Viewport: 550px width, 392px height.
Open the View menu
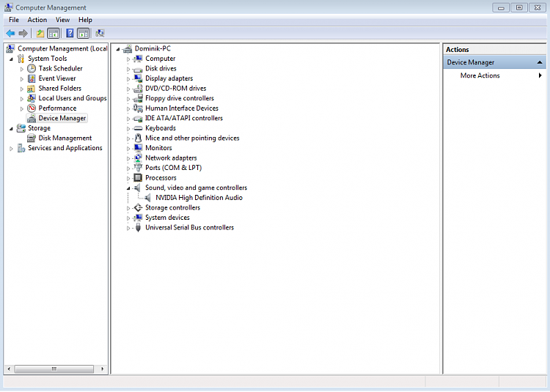pyautogui.click(x=62, y=20)
